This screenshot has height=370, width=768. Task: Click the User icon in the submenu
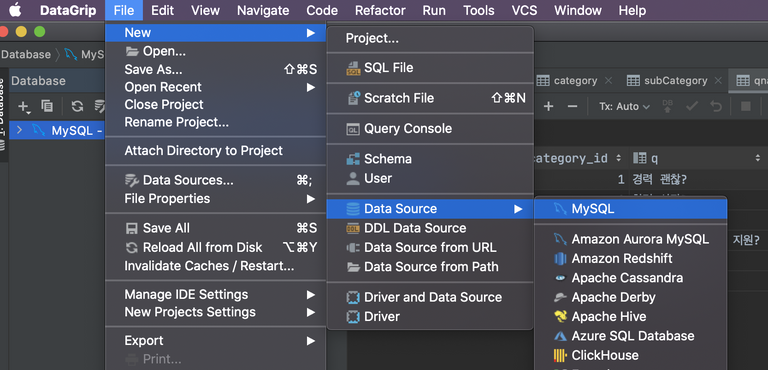coord(353,178)
